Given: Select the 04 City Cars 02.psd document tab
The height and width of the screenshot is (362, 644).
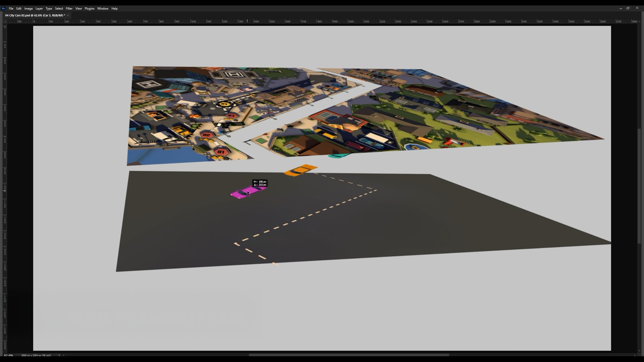Looking at the screenshot, I should [35, 15].
